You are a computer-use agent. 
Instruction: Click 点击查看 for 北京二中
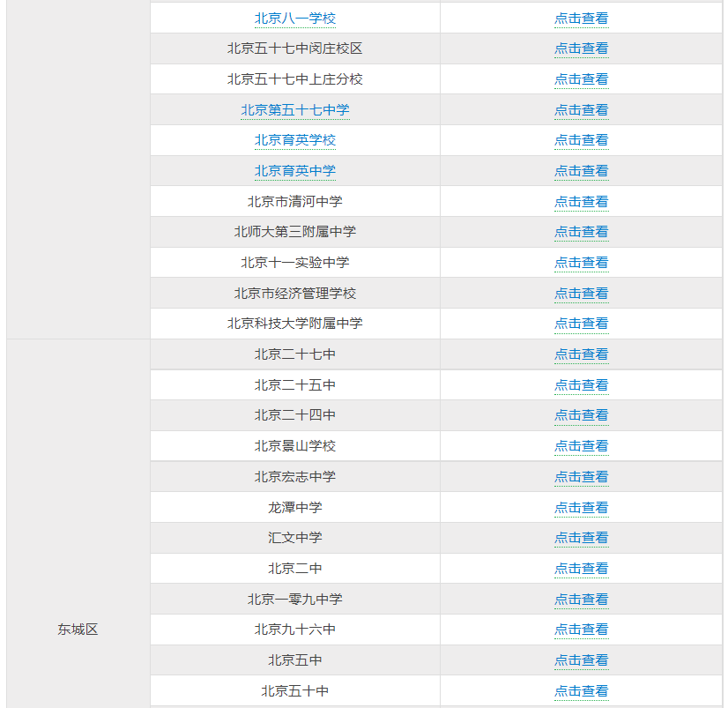pos(582,569)
